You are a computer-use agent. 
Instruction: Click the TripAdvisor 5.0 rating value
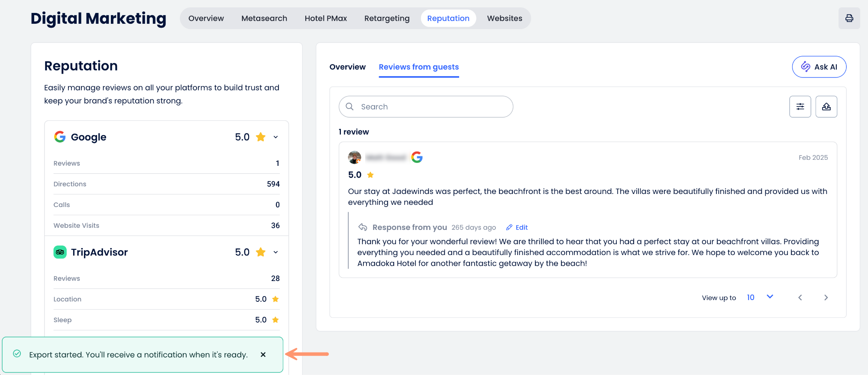(x=242, y=252)
